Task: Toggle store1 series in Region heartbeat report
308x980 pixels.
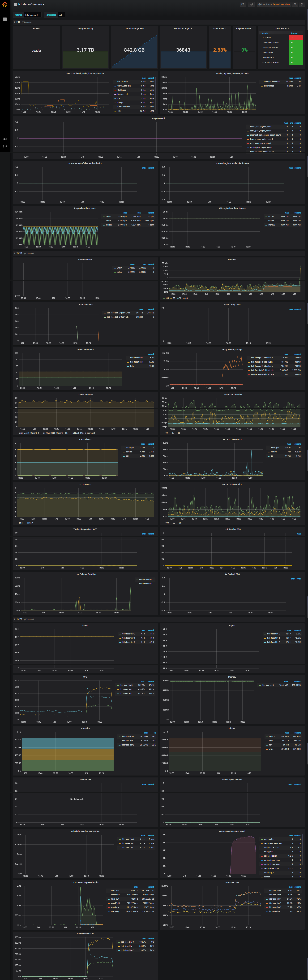Action: pos(108,217)
